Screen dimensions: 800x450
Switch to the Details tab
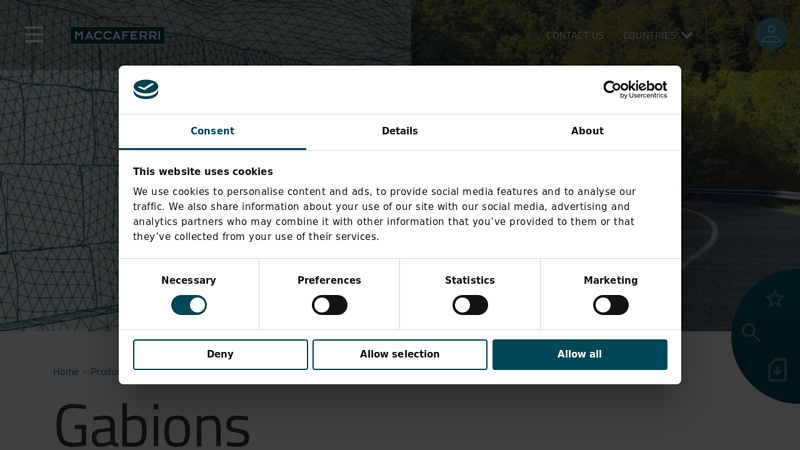(400, 131)
